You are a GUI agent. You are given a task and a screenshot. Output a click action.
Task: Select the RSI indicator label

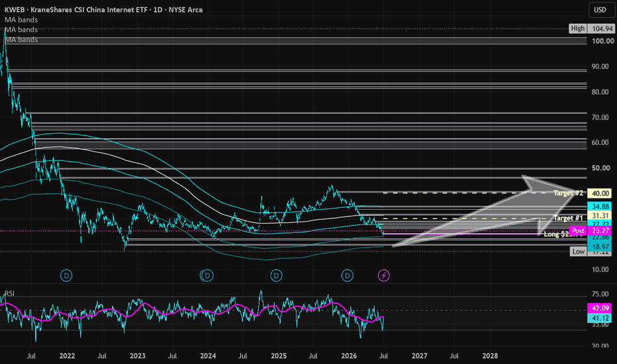pos(9,294)
